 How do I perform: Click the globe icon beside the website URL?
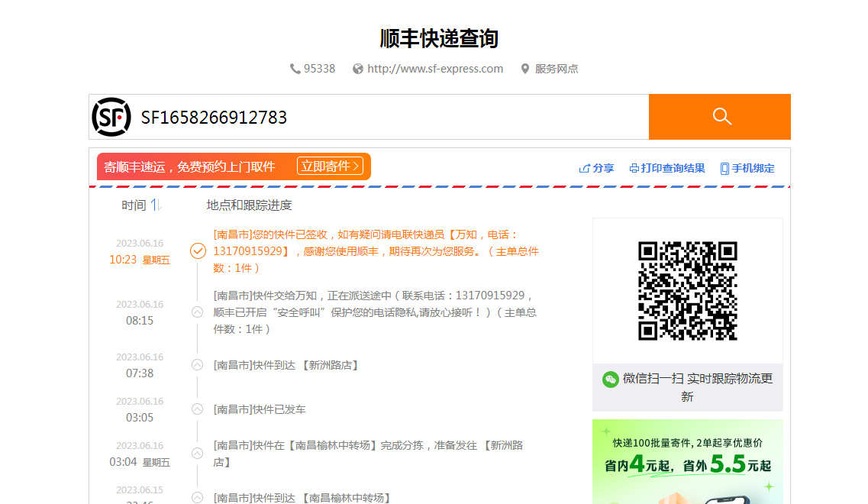pos(358,69)
